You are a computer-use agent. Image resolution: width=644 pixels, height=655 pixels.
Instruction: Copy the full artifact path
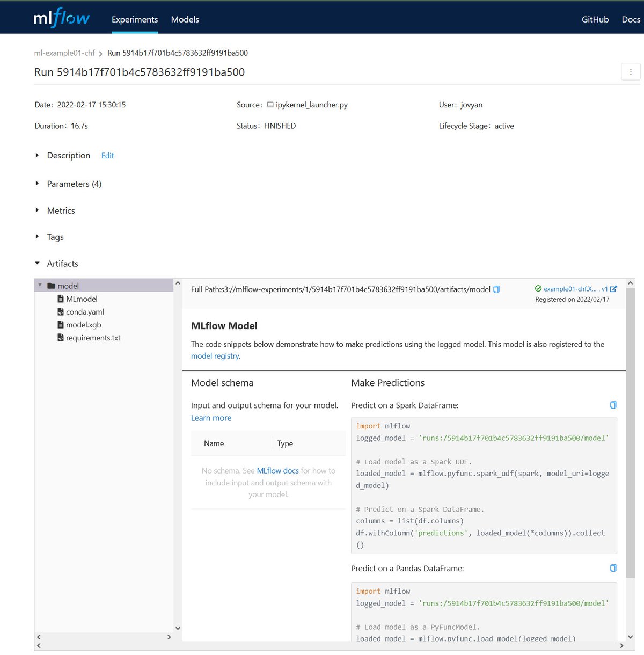point(496,289)
